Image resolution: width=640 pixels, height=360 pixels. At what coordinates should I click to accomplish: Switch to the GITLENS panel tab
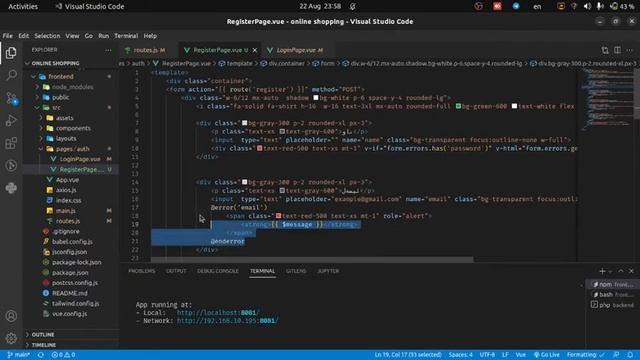296,271
